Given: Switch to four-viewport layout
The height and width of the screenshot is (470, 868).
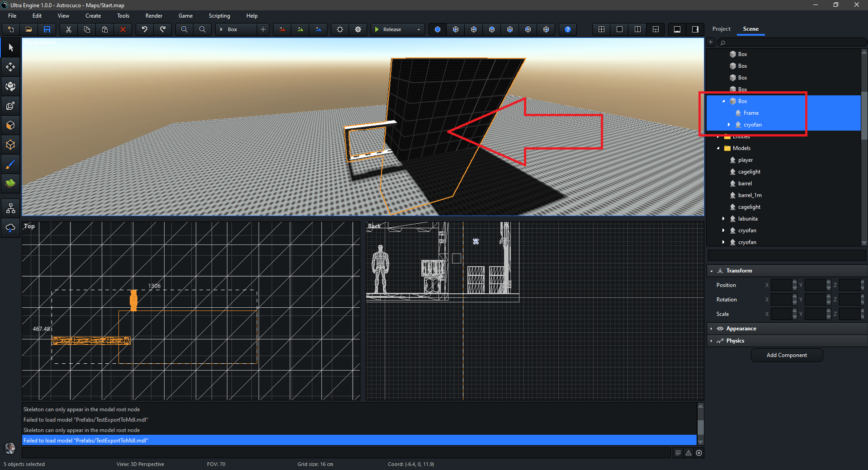Looking at the screenshot, I should (601, 29).
